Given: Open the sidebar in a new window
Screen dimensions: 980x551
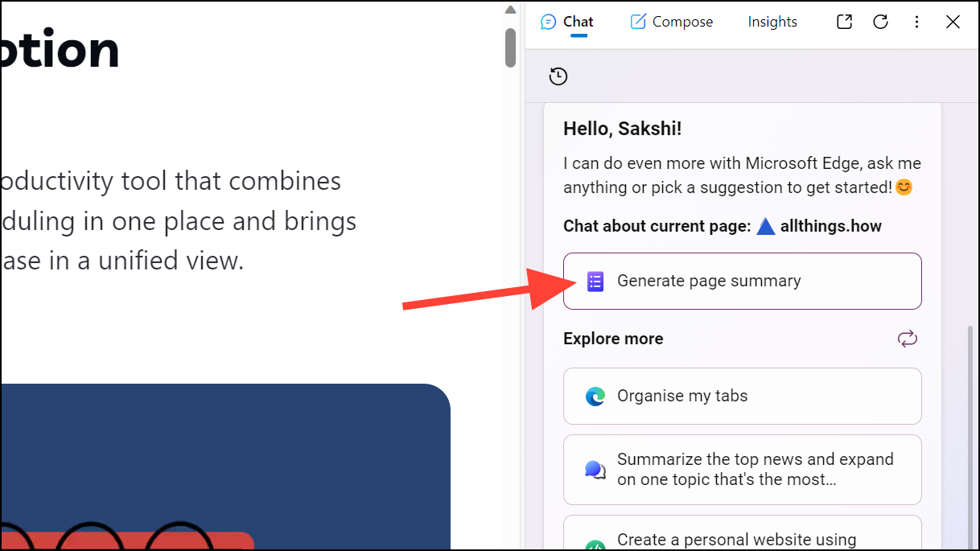Looking at the screenshot, I should (x=844, y=22).
